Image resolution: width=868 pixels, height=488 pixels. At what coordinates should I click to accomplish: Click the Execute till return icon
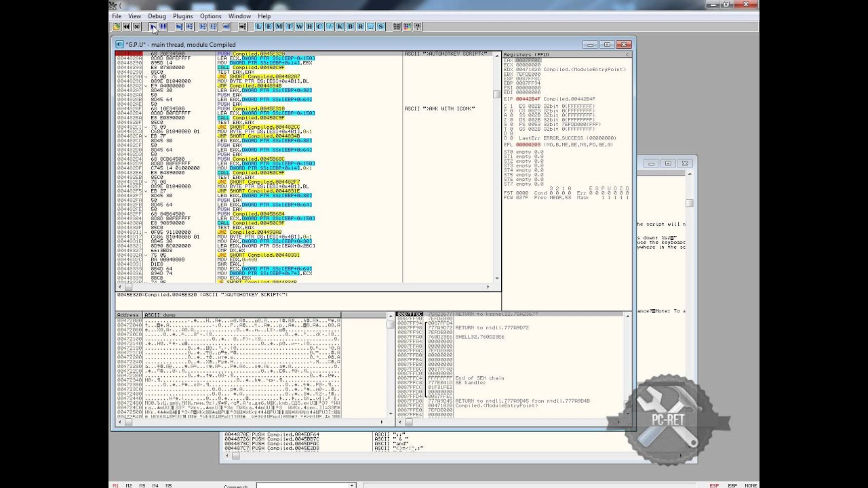click(226, 26)
